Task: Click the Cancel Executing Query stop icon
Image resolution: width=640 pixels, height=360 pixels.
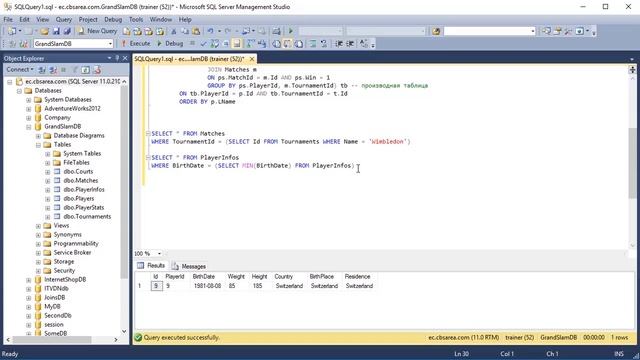Action: pyautogui.click(x=192, y=43)
